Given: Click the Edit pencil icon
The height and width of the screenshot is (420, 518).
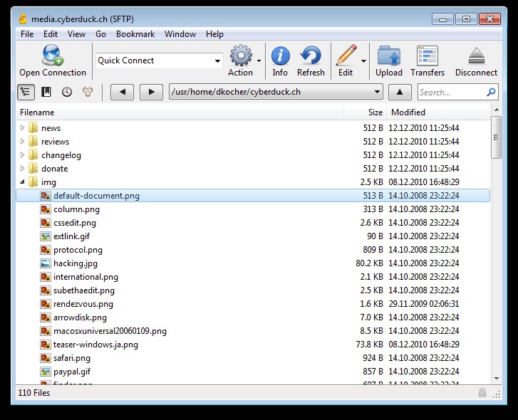Looking at the screenshot, I should [346, 55].
